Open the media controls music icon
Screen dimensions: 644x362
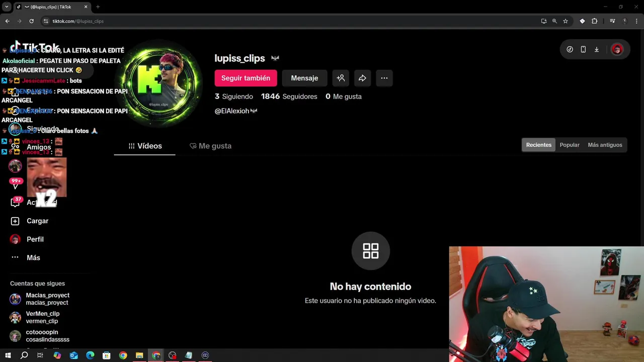tap(612, 21)
